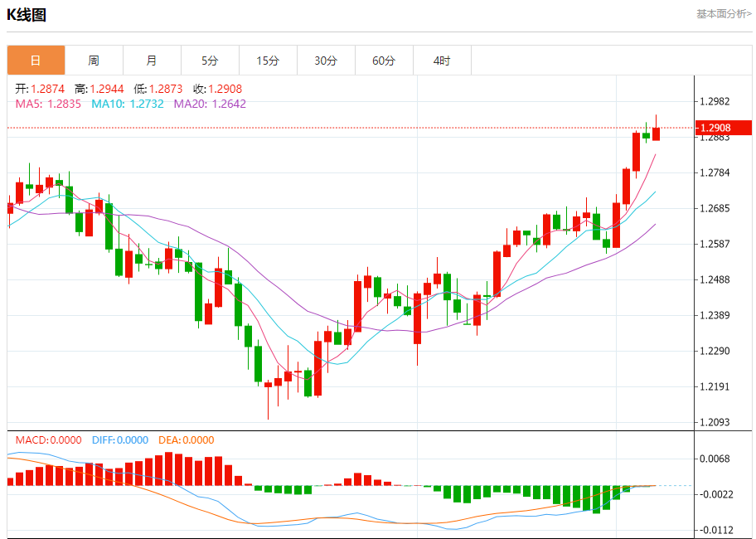Click the MA20 indicator label

(x=210, y=104)
